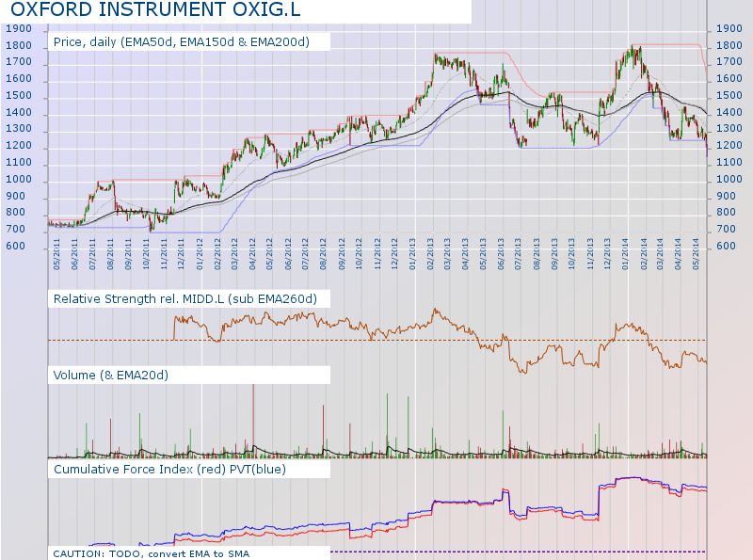This screenshot has height=560, width=753.
Task: Select the 05/2012 date label
Action: coord(269,254)
